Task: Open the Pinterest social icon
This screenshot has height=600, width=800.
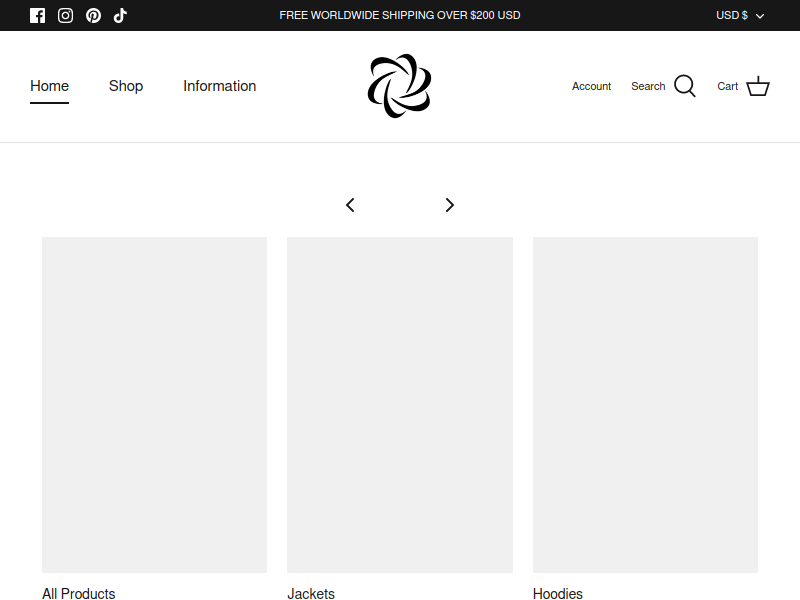Action: pos(93,15)
